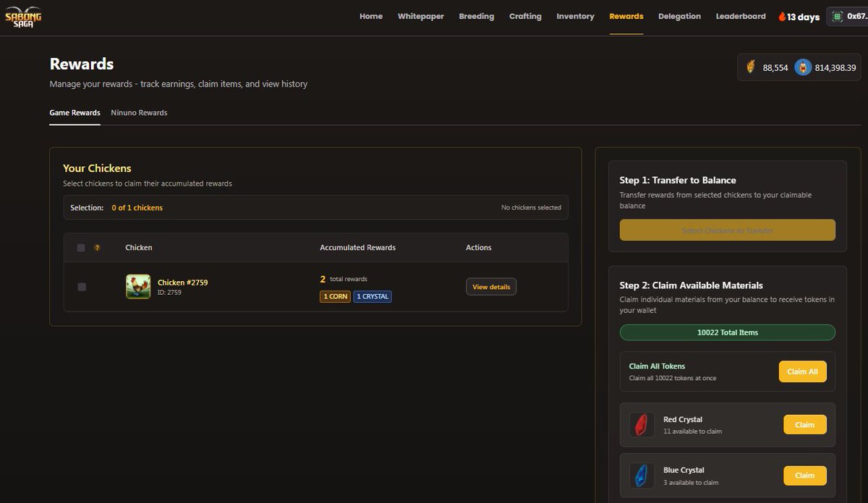868x503 pixels.
Task: Open the wallet via the green grid icon
Action: [x=837, y=16]
